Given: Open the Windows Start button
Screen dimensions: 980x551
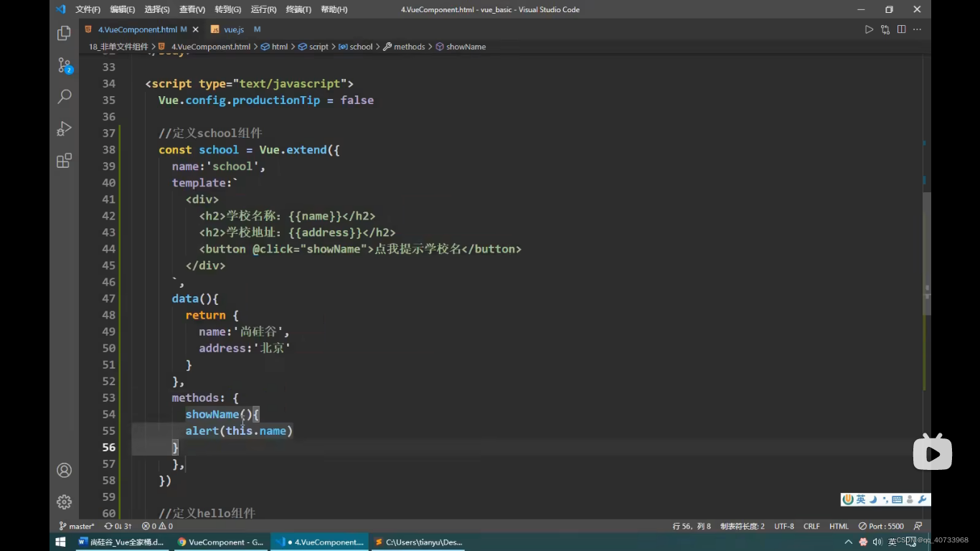Looking at the screenshot, I should (60, 542).
